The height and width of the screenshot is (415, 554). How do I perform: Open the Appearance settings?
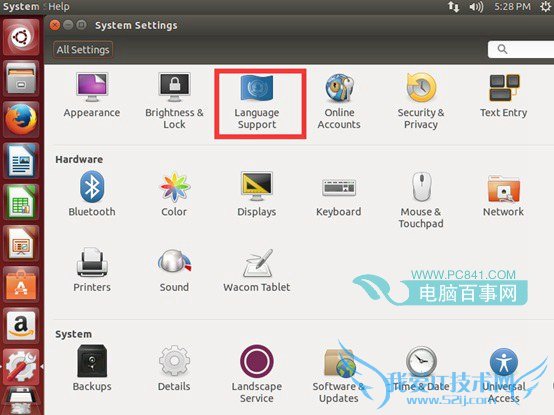coord(92,95)
